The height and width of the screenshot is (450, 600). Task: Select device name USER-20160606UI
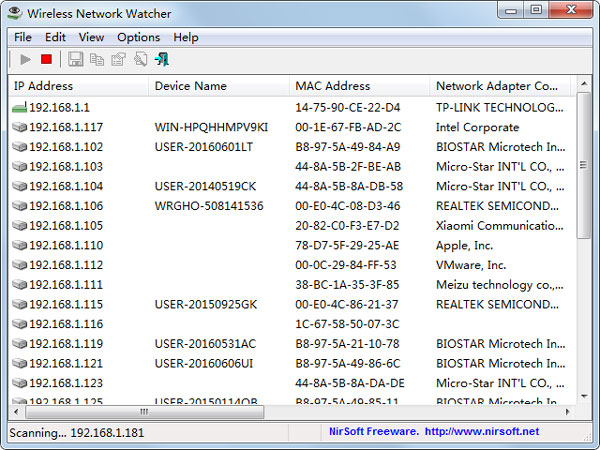(204, 364)
